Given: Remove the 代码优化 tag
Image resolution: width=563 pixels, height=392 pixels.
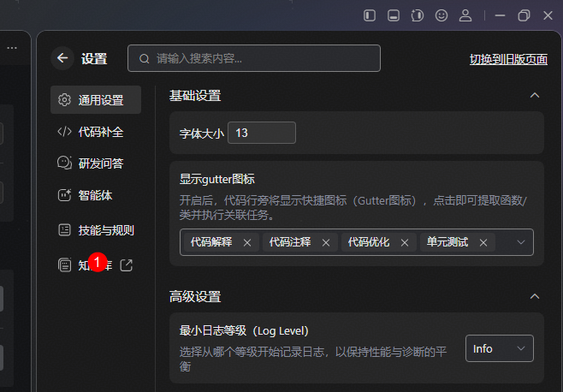Looking at the screenshot, I should [405, 243].
